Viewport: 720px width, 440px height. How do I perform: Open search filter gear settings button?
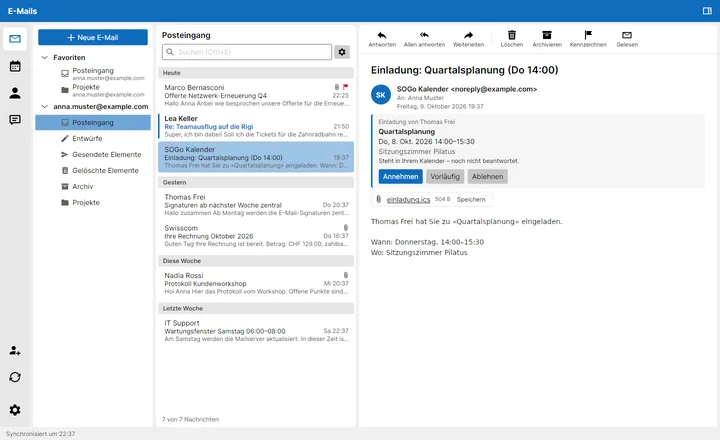(342, 52)
